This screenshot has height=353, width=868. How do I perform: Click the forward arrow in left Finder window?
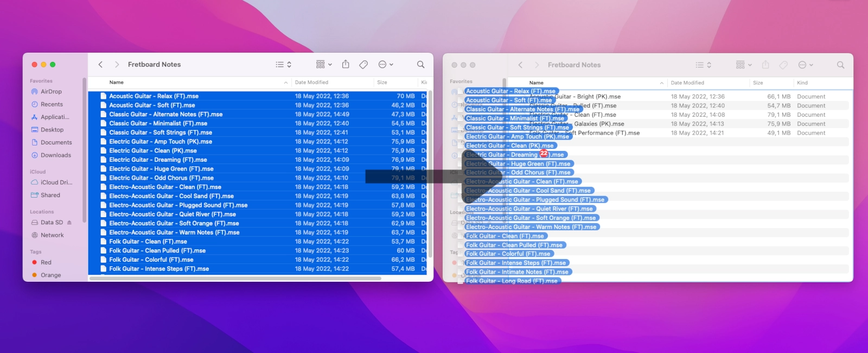[117, 65]
